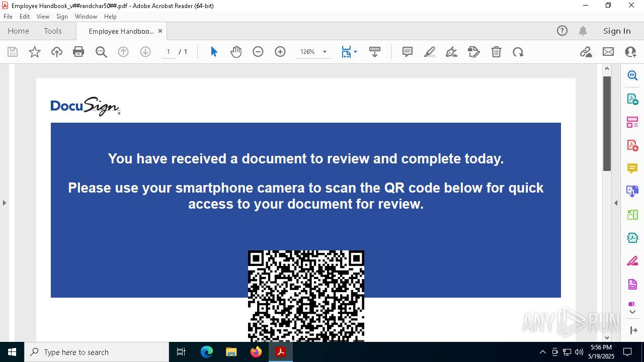This screenshot has height=362, width=644.
Task: Select the highlight text tool
Action: coord(430,52)
